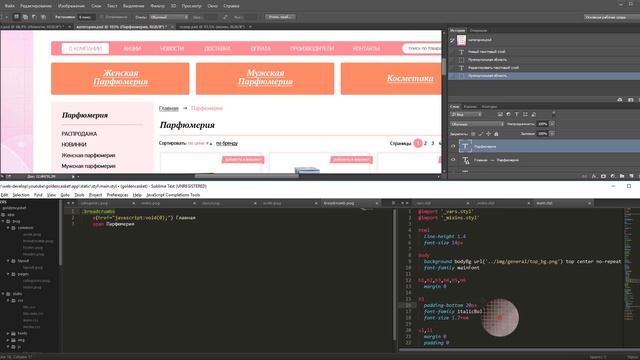Click Create new group folder icon
Viewport: 640px width, 360px height.
pyautogui.click(x=622, y=176)
